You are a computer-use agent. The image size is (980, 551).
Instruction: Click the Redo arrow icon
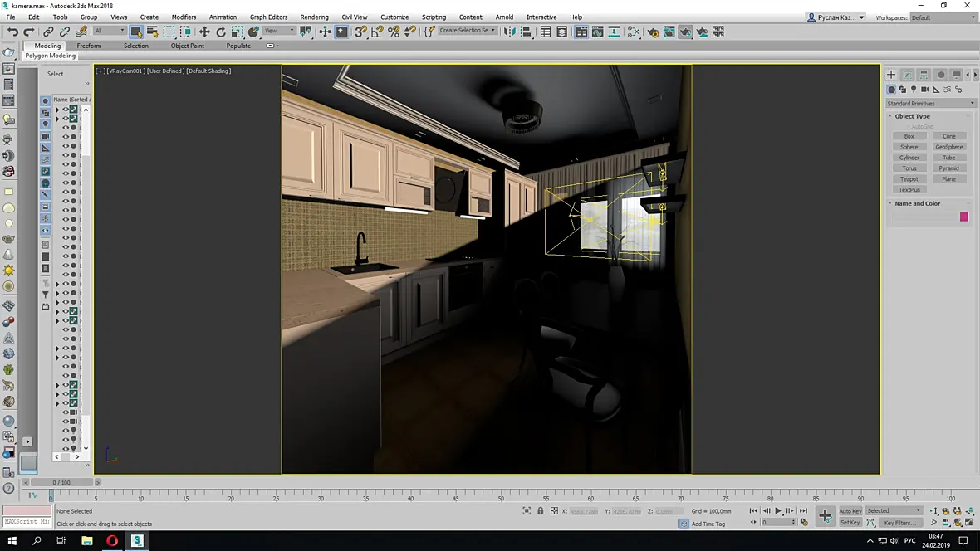(x=29, y=32)
